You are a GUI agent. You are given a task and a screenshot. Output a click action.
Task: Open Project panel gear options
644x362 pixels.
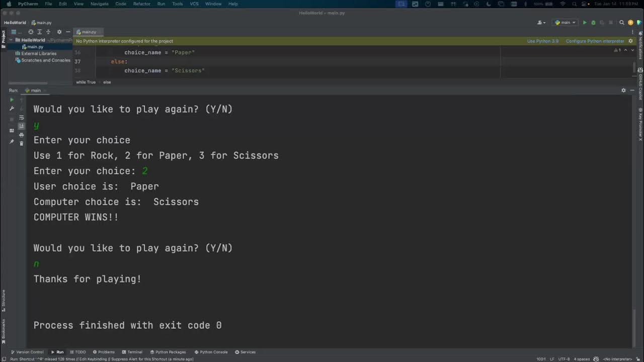pos(59,32)
